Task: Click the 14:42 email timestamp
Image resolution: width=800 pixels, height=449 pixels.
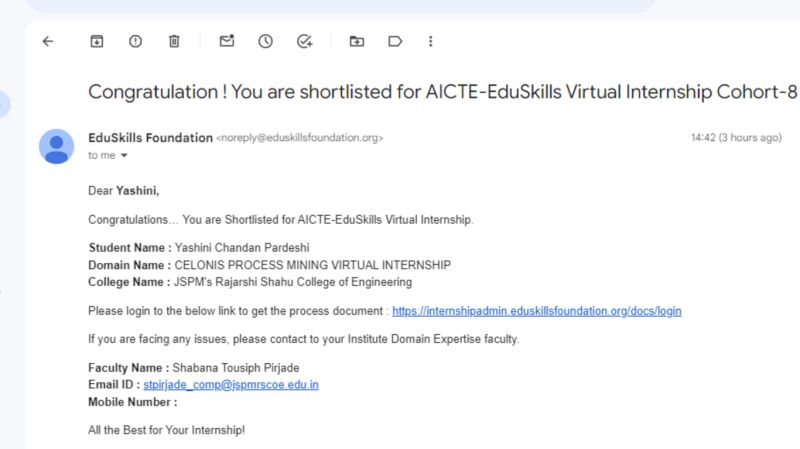Action: pos(736,138)
